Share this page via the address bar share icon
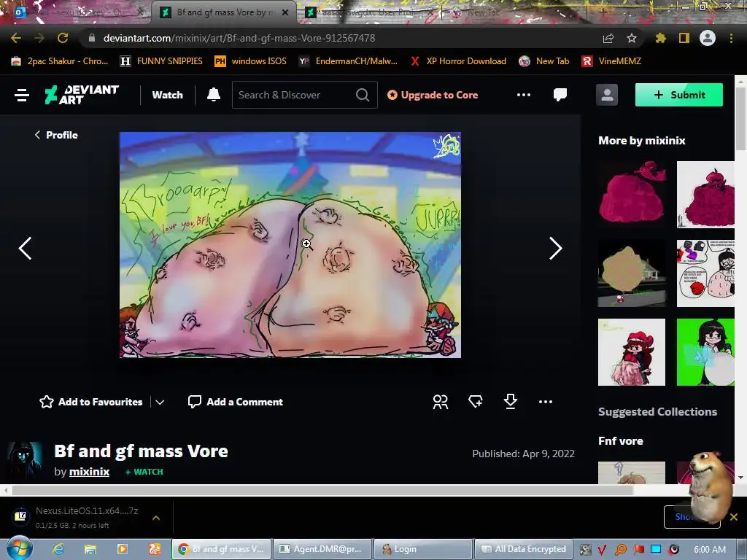The image size is (747, 560). pyautogui.click(x=608, y=38)
